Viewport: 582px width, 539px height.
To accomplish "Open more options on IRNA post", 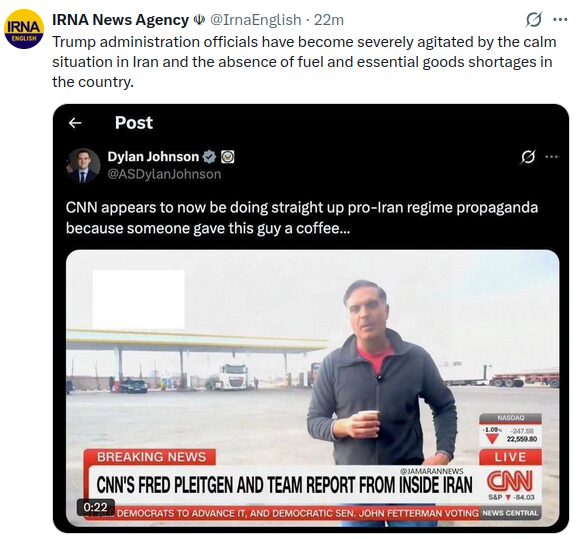I will [x=560, y=20].
